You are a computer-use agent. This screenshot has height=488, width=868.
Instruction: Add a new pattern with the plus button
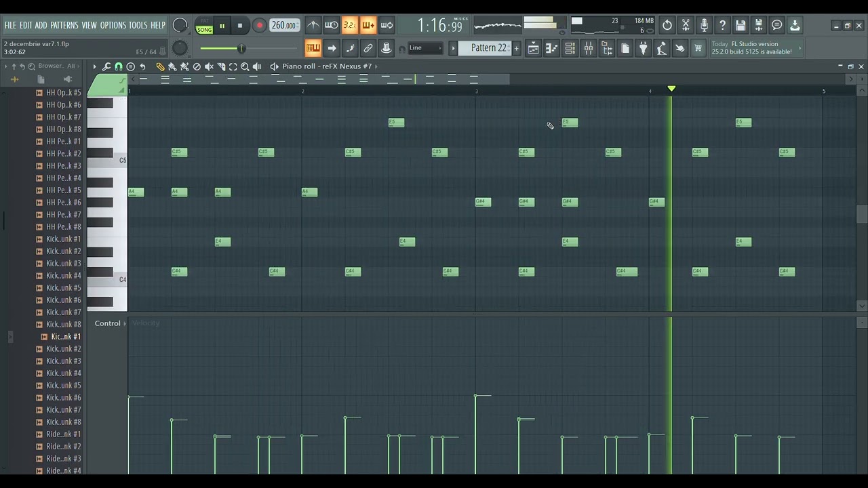516,48
